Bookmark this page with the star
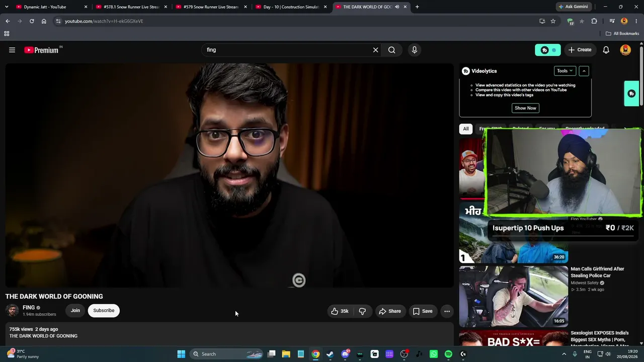 (x=553, y=21)
